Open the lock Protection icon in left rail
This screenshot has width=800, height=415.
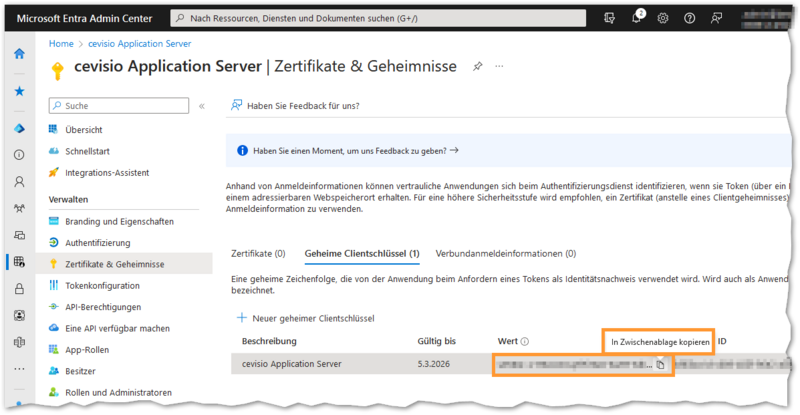pos(19,289)
